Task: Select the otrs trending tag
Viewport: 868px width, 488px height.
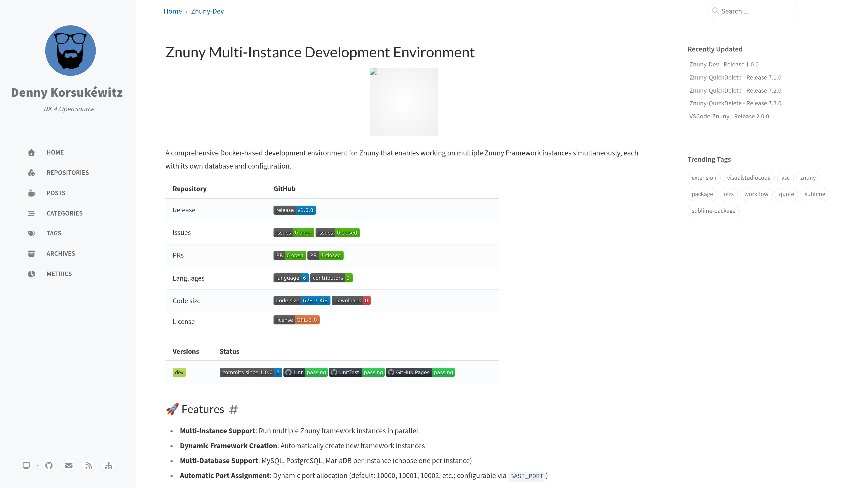Action: pyautogui.click(x=729, y=194)
